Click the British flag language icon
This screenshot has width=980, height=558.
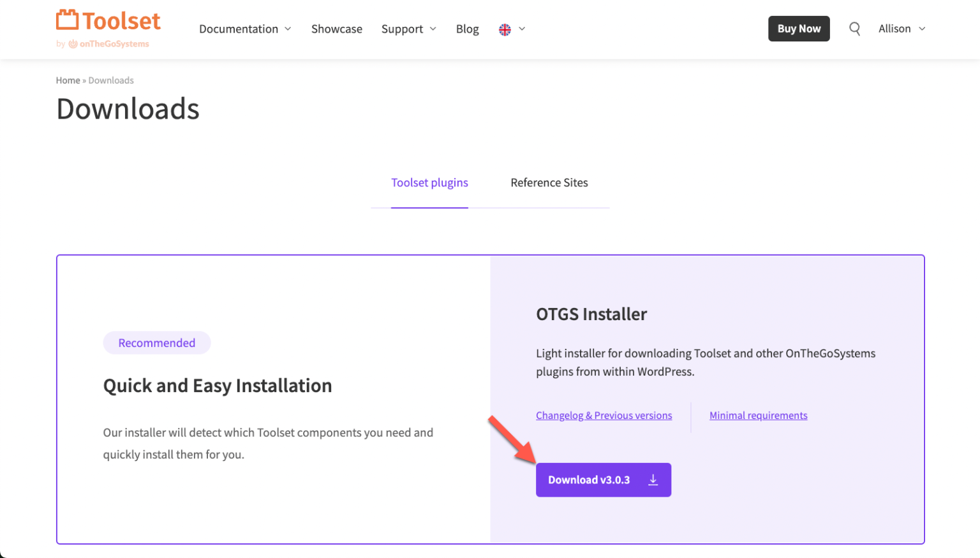click(504, 29)
